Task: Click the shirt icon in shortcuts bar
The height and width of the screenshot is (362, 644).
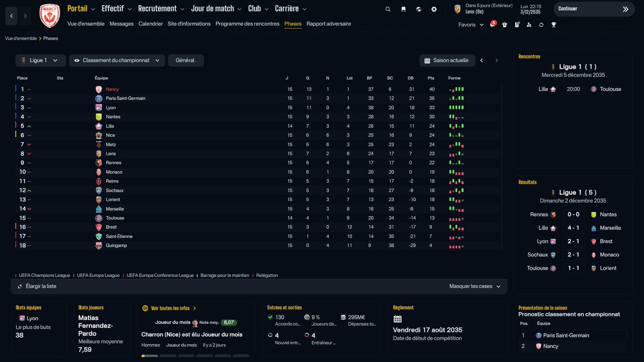Action: coord(504,25)
